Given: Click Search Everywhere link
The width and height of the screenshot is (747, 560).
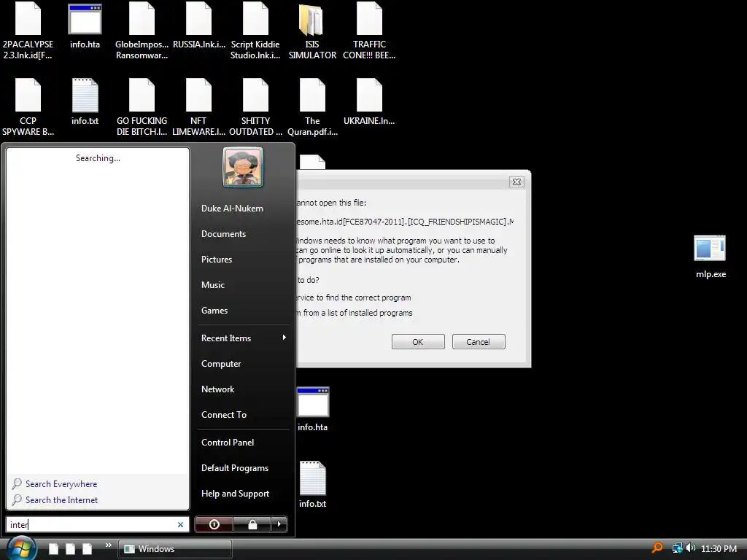Looking at the screenshot, I should tap(61, 484).
